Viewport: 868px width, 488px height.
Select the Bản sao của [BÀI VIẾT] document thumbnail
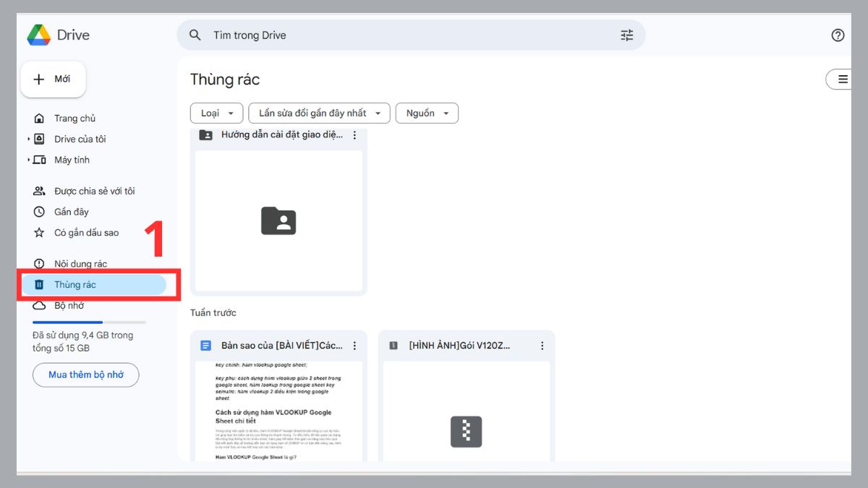click(x=278, y=411)
